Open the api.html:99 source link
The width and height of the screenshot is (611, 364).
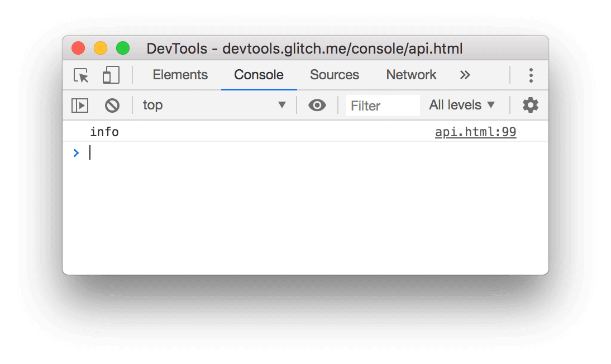(475, 132)
